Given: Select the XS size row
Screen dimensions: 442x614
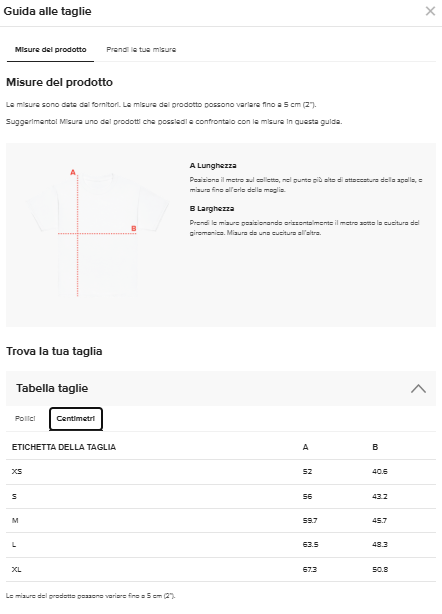Looking at the screenshot, I should (x=221, y=472).
